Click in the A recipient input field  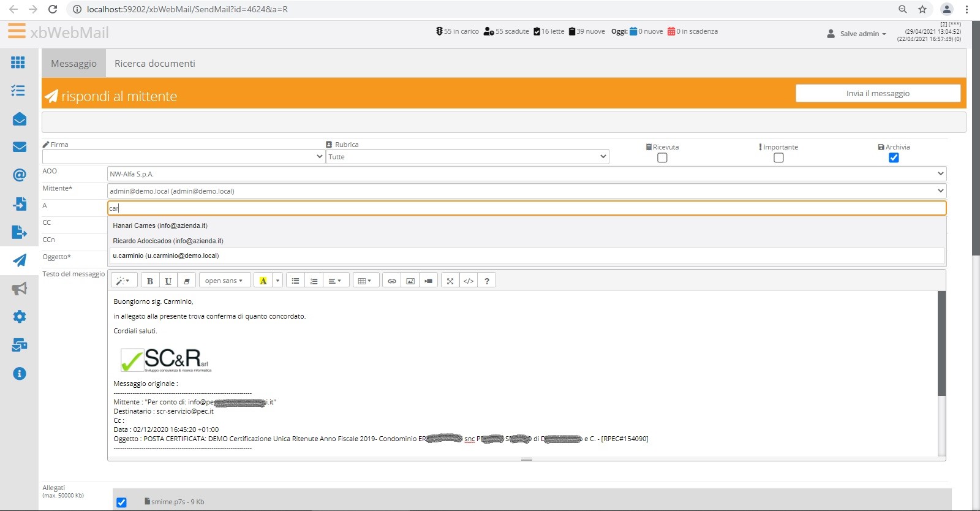pos(527,208)
